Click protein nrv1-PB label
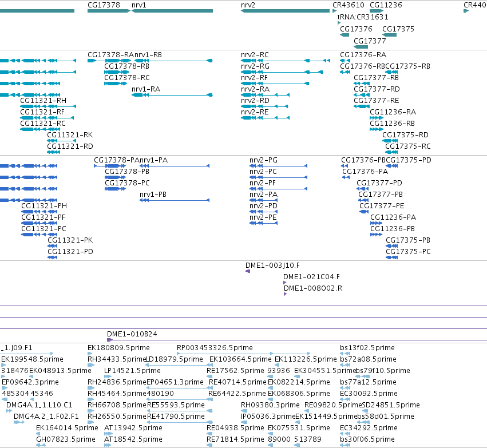Image resolution: width=487 pixels, height=448 pixels. (x=153, y=195)
